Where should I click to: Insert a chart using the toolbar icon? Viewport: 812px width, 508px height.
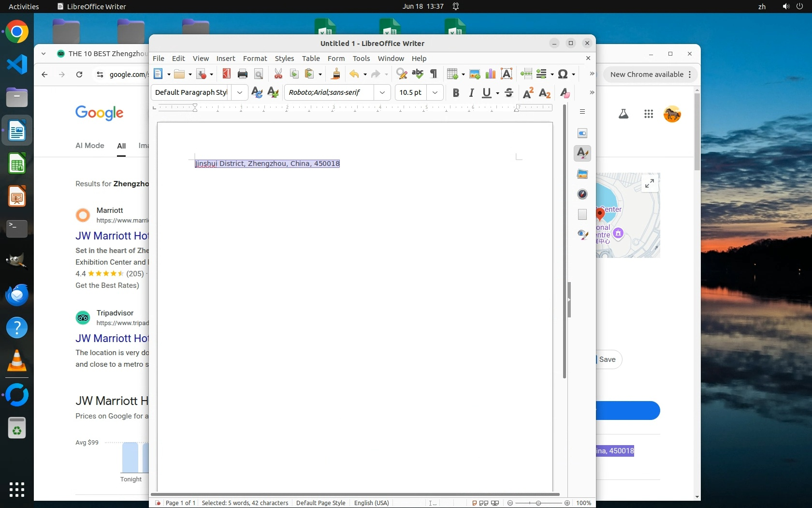point(490,74)
